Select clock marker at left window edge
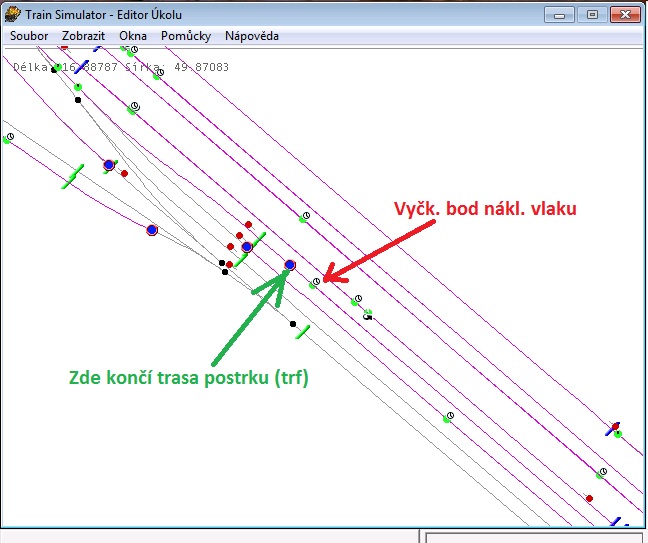 [x=9, y=137]
